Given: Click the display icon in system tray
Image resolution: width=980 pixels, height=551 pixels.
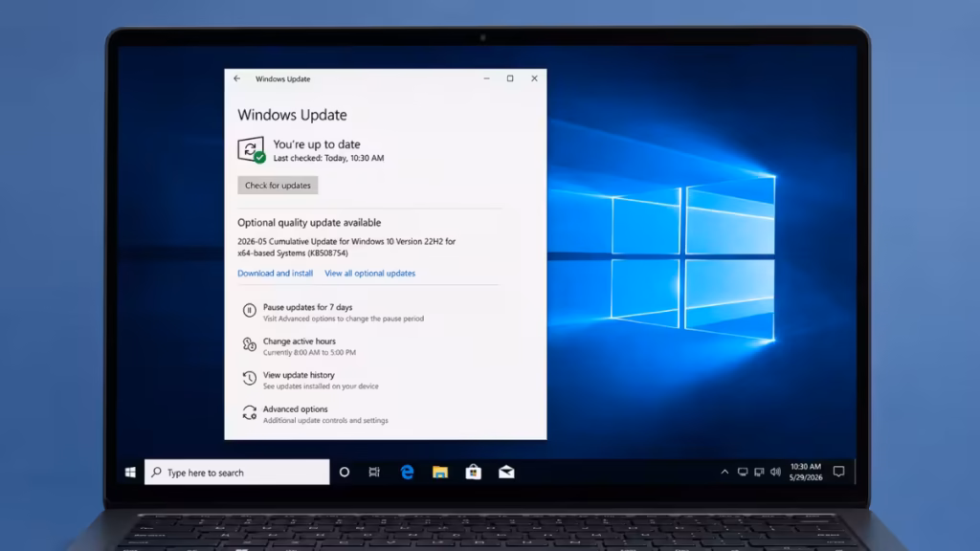Looking at the screenshot, I should click(x=743, y=473).
